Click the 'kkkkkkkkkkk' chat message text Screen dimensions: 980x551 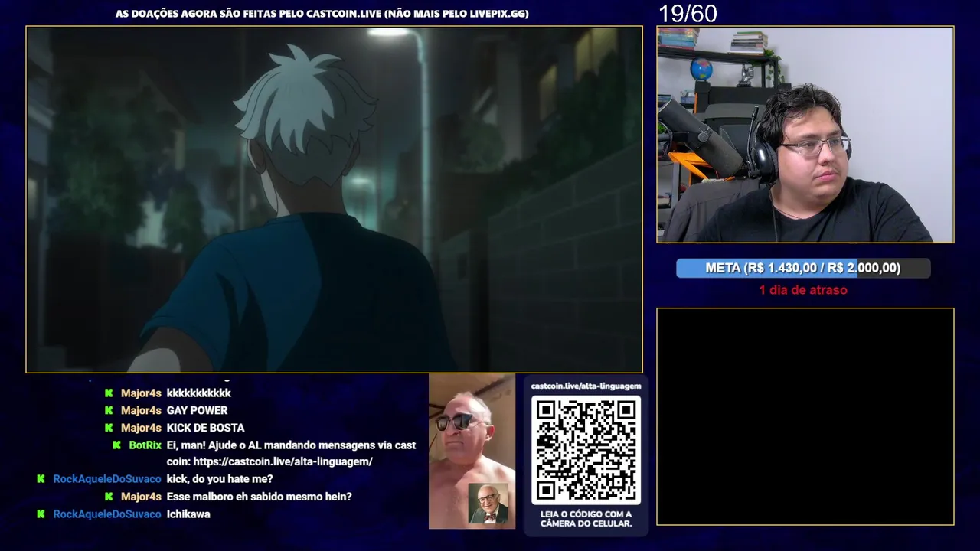(198, 393)
